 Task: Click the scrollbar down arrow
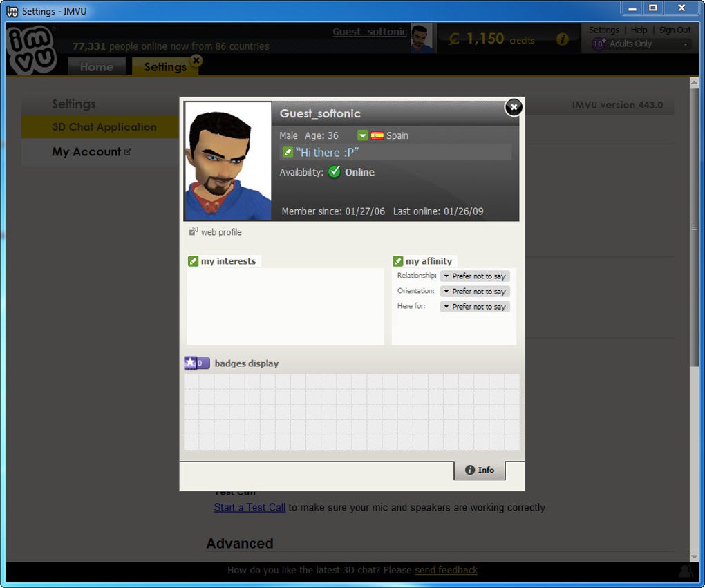694,556
